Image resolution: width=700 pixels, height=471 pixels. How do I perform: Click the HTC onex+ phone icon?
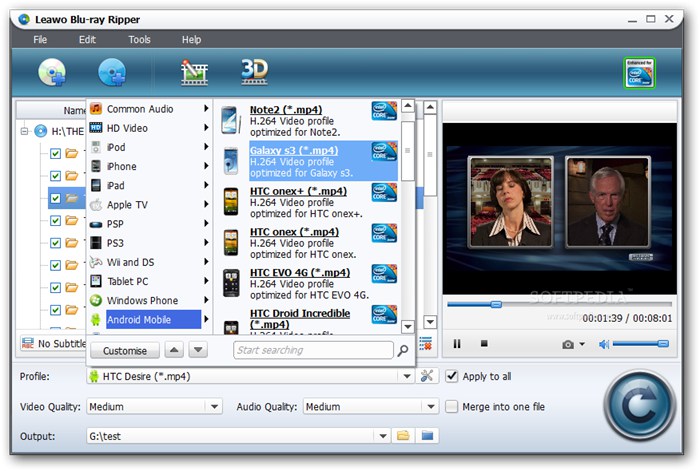231,201
